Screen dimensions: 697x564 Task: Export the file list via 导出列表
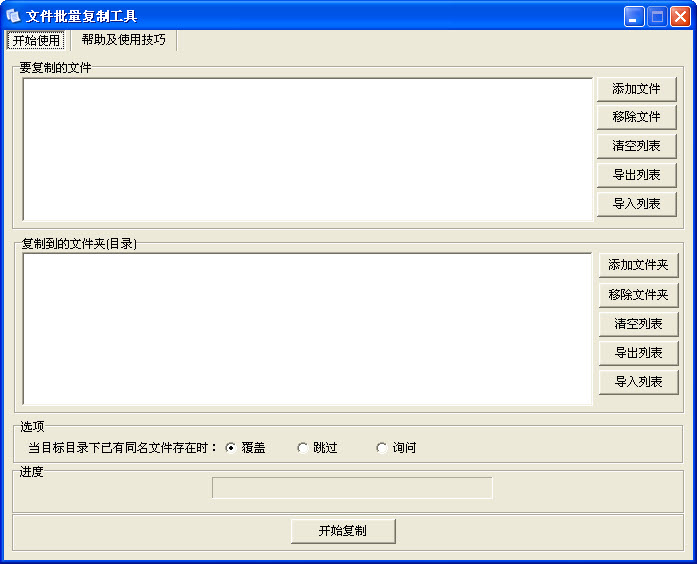click(x=636, y=175)
